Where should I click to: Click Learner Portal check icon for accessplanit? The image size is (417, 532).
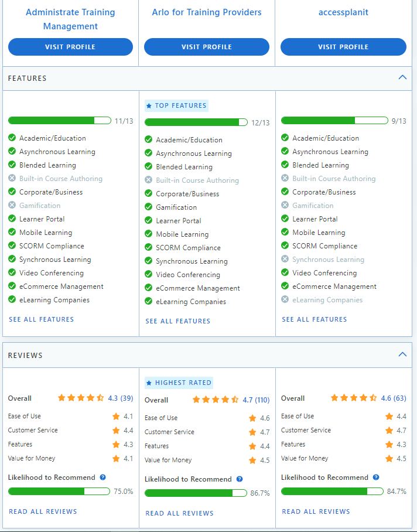coord(285,219)
